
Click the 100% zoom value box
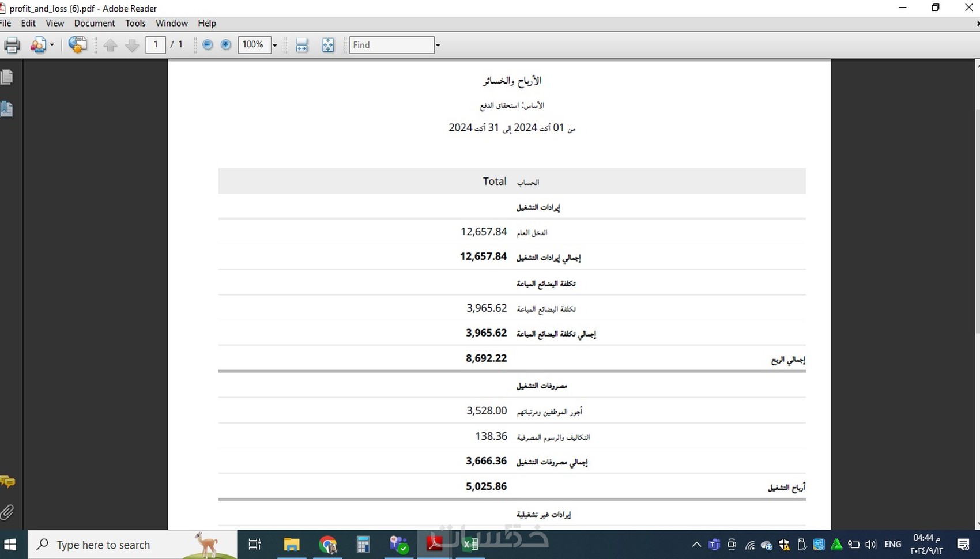(x=254, y=44)
